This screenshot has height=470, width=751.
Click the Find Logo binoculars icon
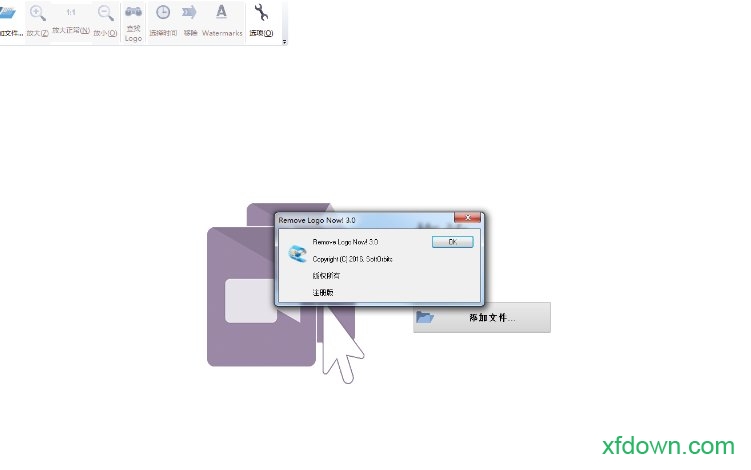tap(133, 14)
